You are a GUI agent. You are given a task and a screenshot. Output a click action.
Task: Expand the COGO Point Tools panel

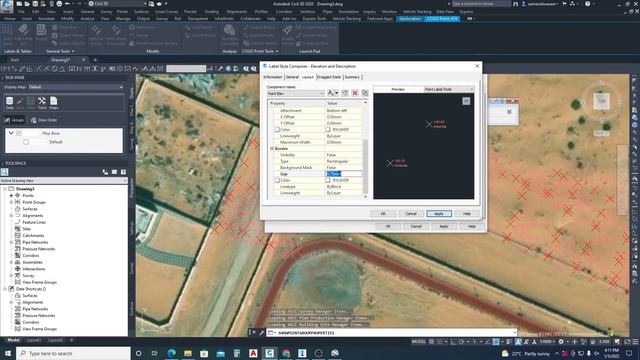click(260, 51)
